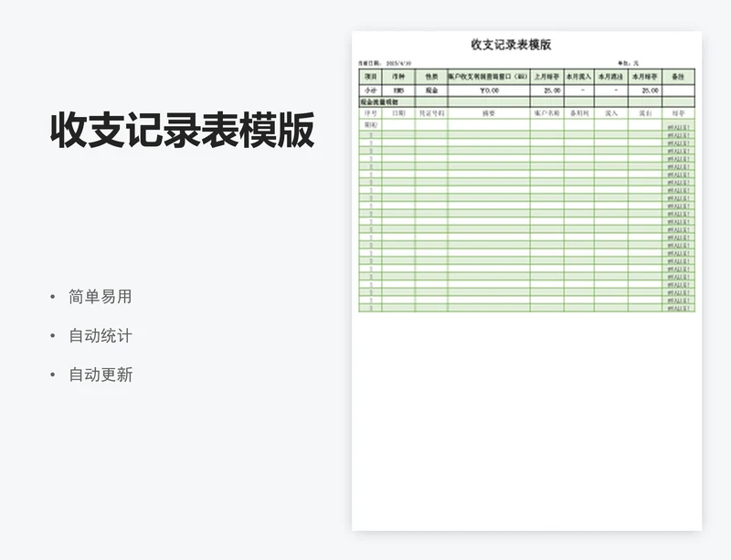Image resolution: width=731 pixels, height=560 pixels.
Task: Click the 25.00 value under 上月结存
Action: pos(552,90)
